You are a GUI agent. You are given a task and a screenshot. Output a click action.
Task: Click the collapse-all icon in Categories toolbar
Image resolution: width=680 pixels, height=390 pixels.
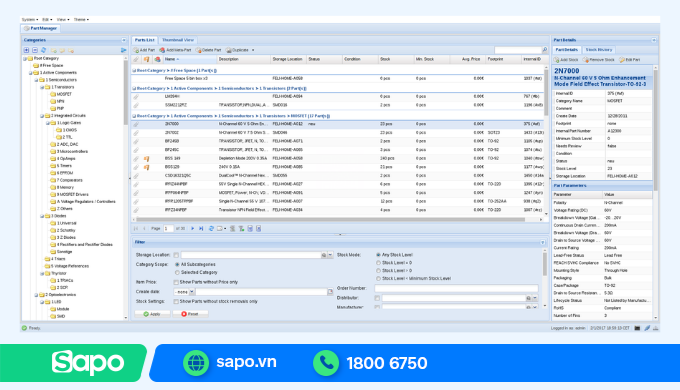pyautogui.click(x=35, y=50)
